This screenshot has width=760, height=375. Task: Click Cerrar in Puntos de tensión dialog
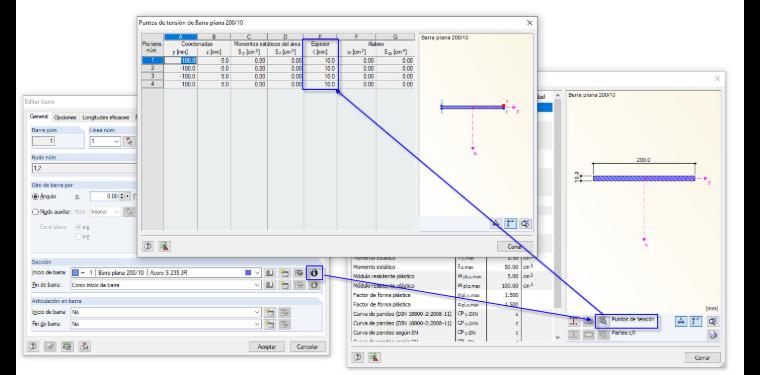[515, 247]
